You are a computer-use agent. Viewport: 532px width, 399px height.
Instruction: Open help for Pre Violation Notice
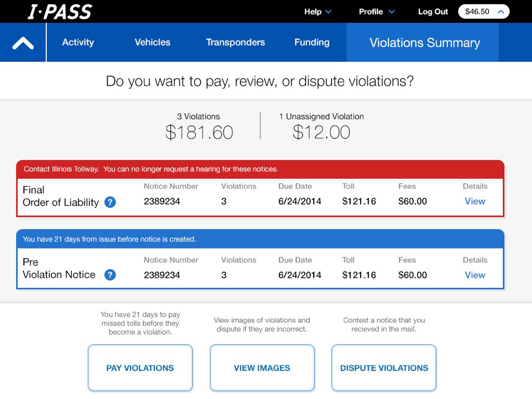pyautogui.click(x=110, y=275)
